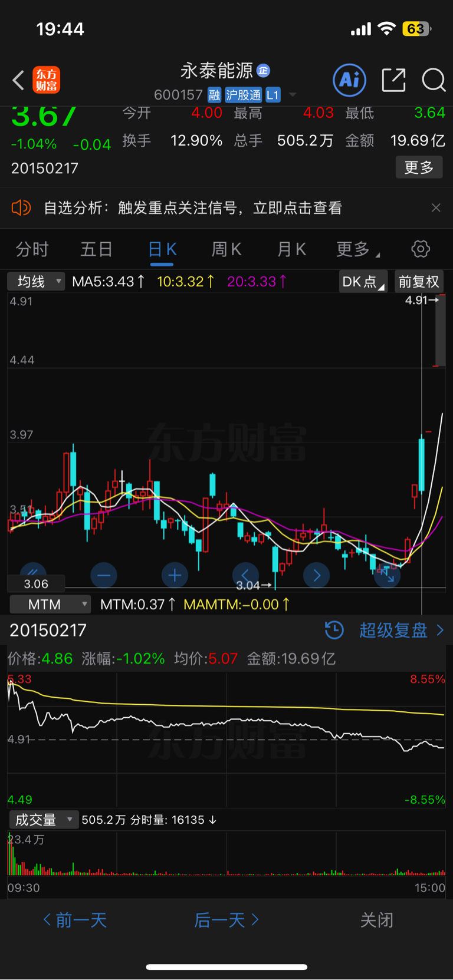This screenshot has width=453, height=980.
Task: Click the 关闭 button
Action: 377,920
